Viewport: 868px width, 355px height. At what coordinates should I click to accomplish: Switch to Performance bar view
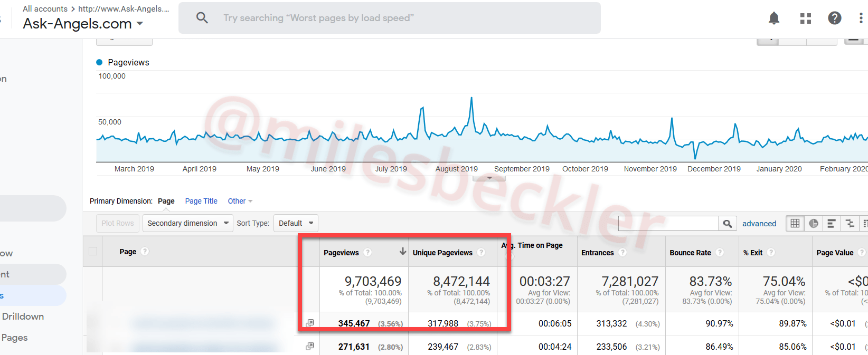831,224
